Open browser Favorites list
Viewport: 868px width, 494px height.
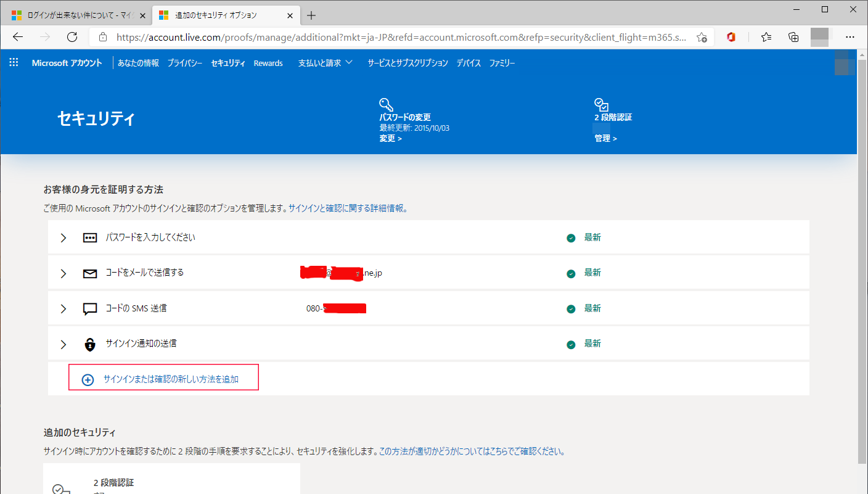(x=766, y=37)
